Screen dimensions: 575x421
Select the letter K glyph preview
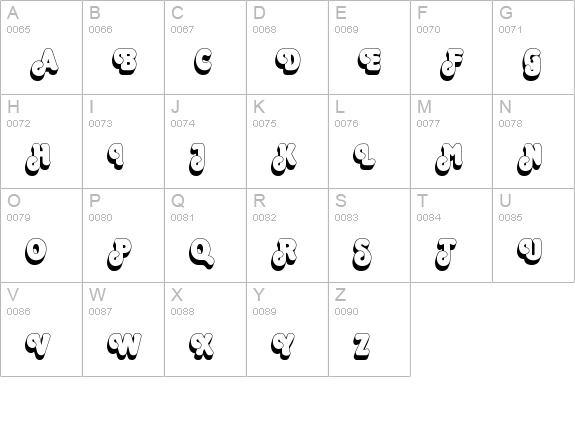pyautogui.click(x=284, y=159)
